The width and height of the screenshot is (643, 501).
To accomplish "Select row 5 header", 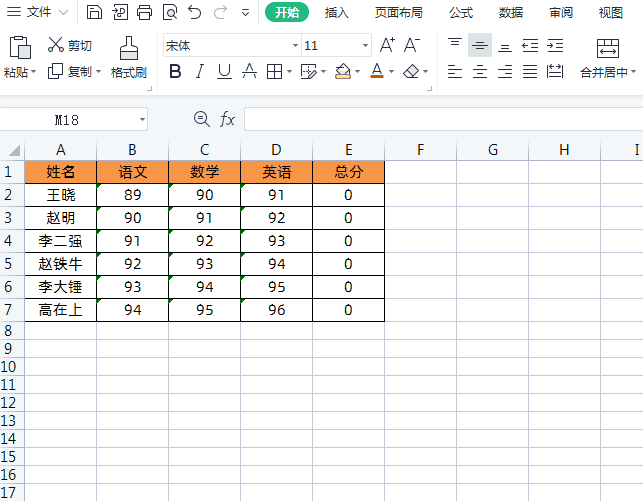I will tap(9, 264).
